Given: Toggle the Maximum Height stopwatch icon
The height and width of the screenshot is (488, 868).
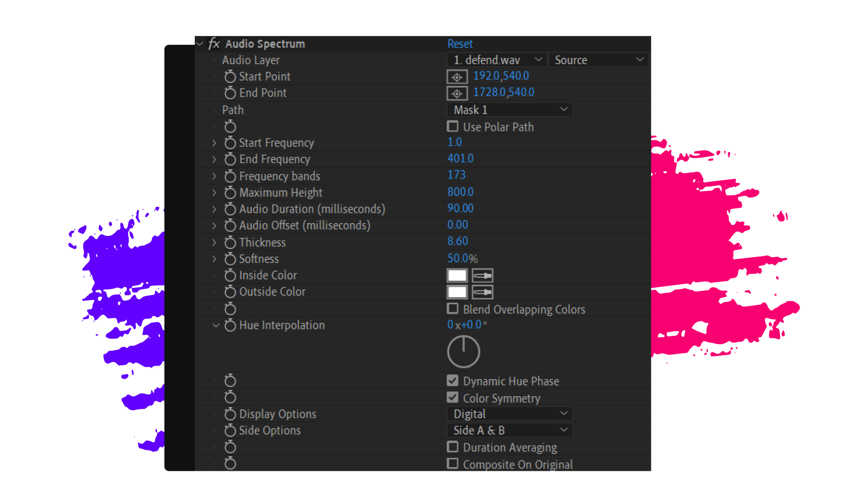Looking at the screenshot, I should click(x=230, y=193).
